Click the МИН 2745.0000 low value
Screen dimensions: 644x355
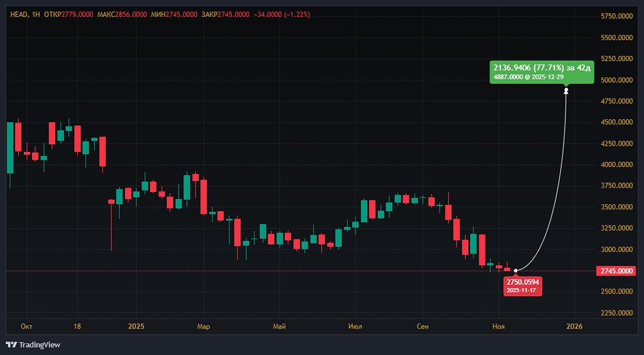(174, 14)
